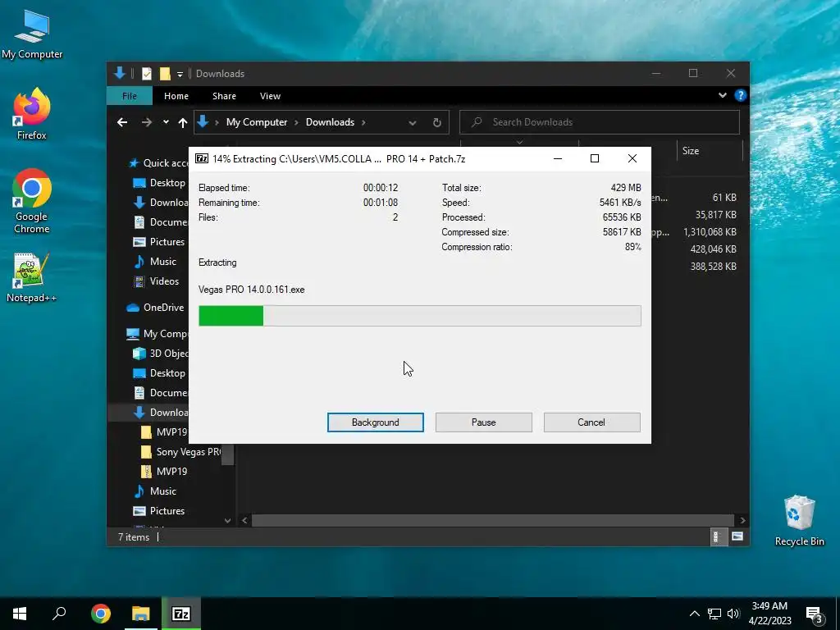Screen dimensions: 840x630
Task: Go forward in Explorer navigation
Action: tap(146, 122)
